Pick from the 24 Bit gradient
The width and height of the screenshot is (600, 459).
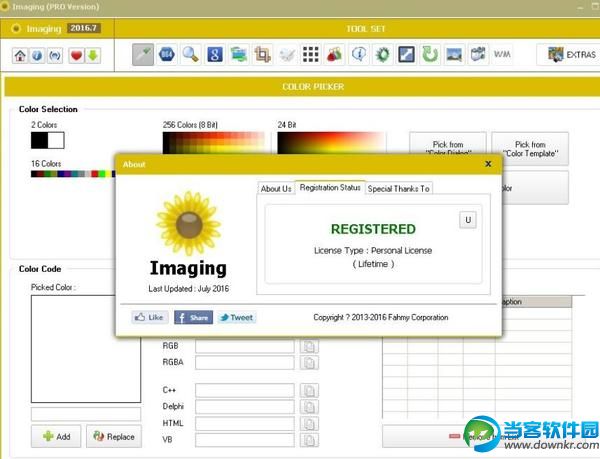331,143
